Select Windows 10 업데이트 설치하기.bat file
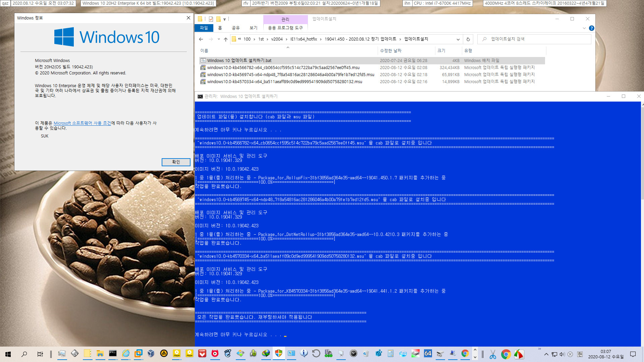Image resolution: width=644 pixels, height=362 pixels. [x=372, y=61]
